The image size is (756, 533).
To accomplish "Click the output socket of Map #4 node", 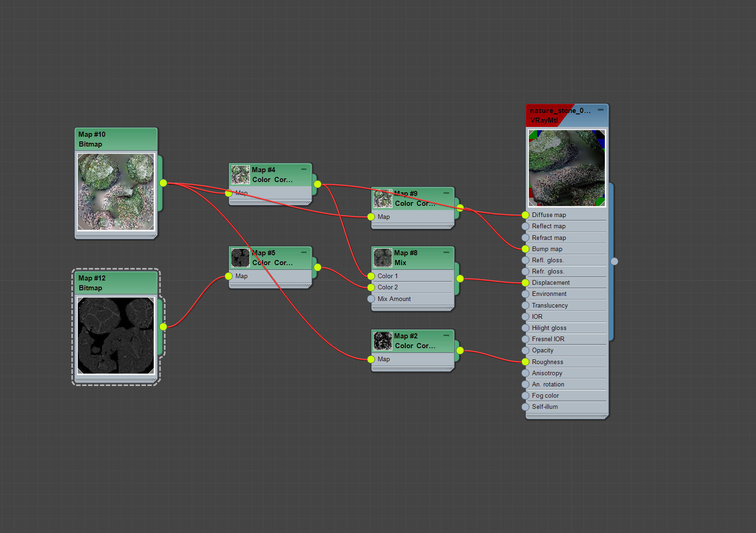I will [x=318, y=184].
